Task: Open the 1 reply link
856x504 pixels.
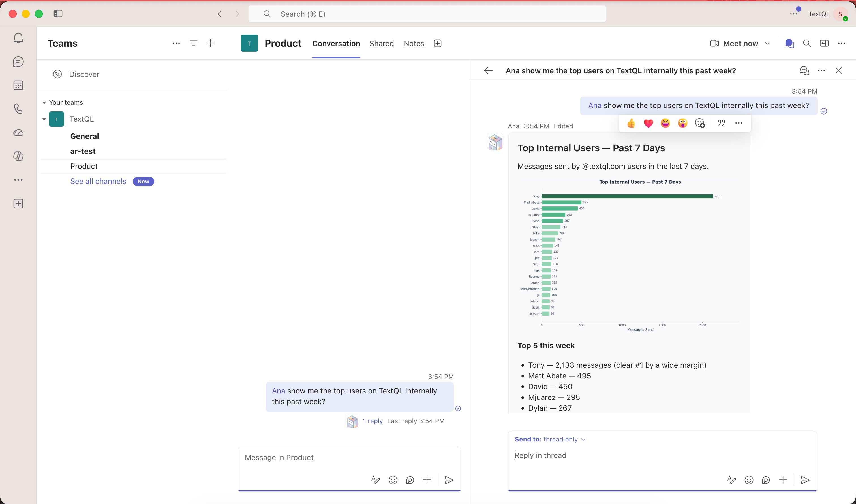Action: (x=373, y=421)
